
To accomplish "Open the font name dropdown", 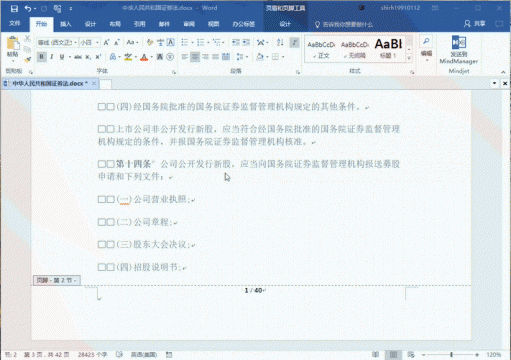I will click(75, 43).
